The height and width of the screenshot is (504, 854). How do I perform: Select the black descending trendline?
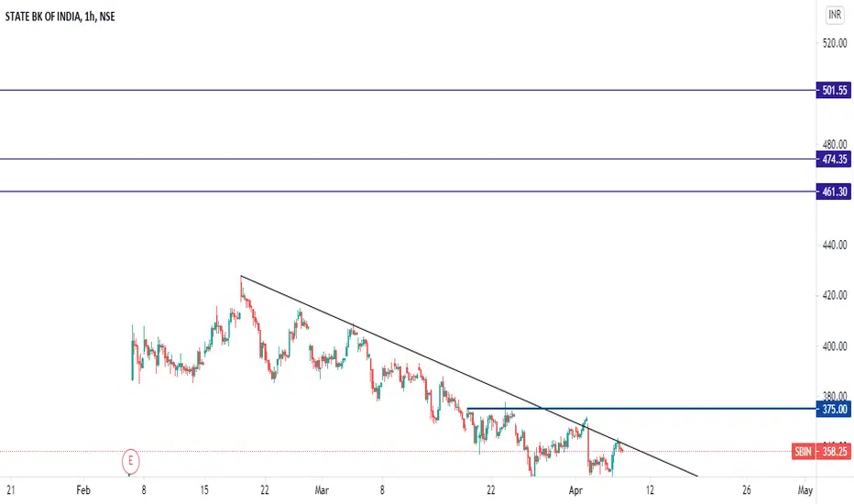(x=468, y=377)
